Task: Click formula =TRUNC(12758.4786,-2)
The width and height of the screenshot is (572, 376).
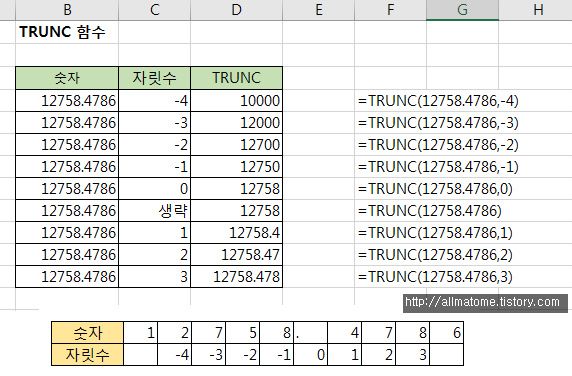Action: (438, 145)
